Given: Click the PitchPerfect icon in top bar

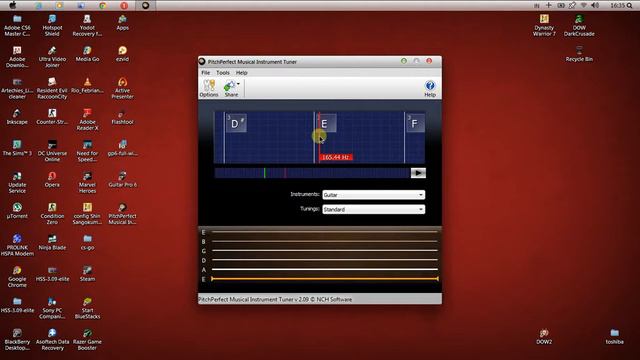Looking at the screenshot, I should (x=145, y=5).
